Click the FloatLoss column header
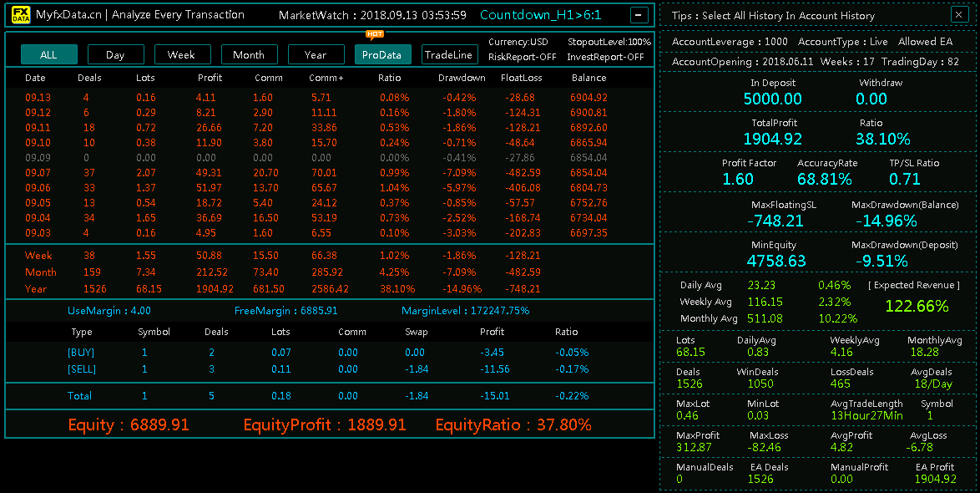Viewport: 980px width, 493px height. (x=521, y=78)
